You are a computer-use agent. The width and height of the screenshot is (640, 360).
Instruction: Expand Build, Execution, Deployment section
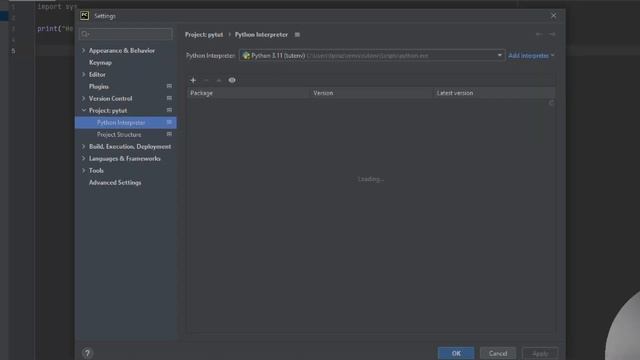click(83, 146)
